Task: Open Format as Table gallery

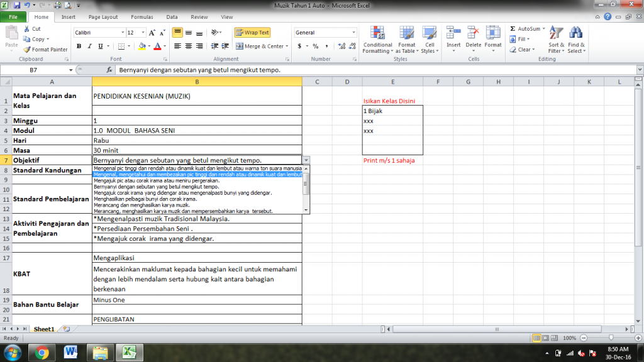Action: click(x=407, y=33)
